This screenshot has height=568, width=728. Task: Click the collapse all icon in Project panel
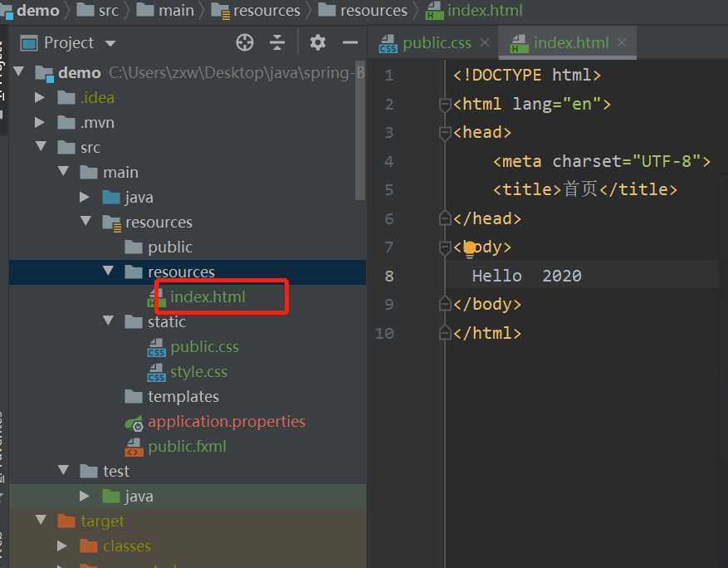(277, 42)
